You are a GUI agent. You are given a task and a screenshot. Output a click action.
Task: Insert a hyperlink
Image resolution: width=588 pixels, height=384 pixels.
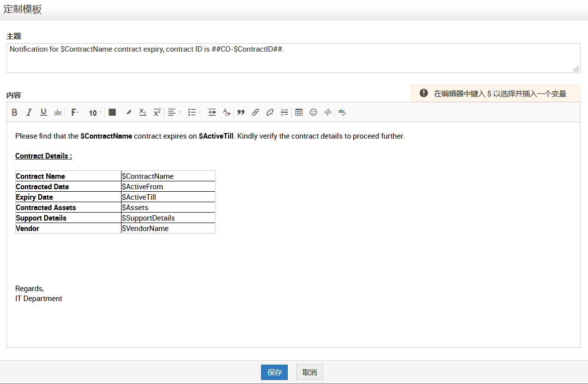coord(256,112)
